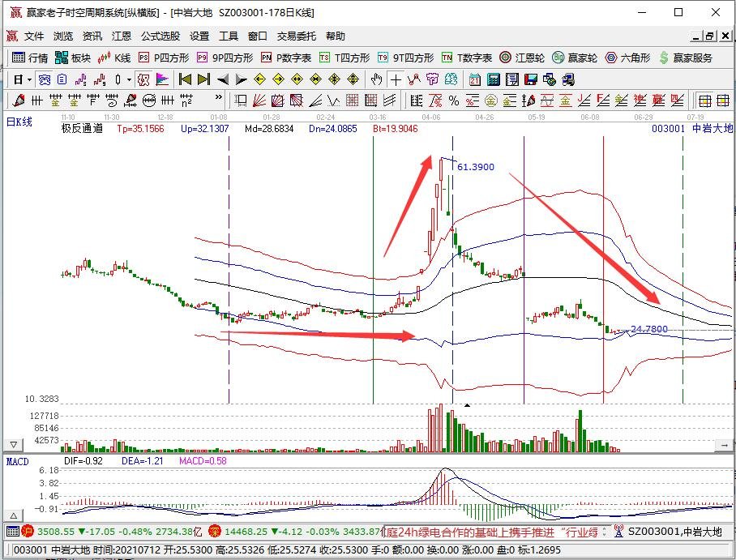This screenshot has height=560, width=736.
Task: Click the 61.3900 high price label
Action: tap(476, 167)
